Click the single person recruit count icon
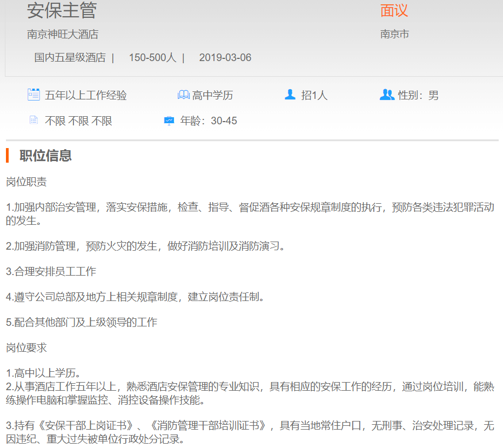 point(290,95)
